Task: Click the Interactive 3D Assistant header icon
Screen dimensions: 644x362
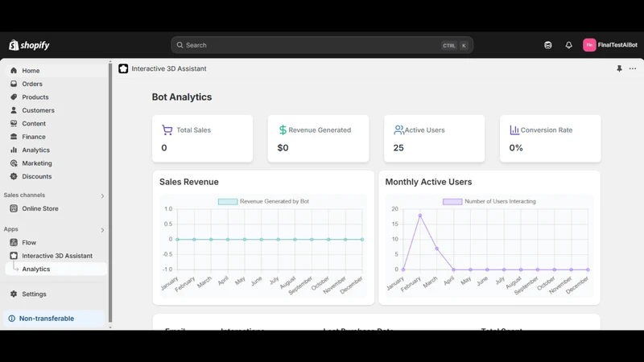Action: click(123, 68)
